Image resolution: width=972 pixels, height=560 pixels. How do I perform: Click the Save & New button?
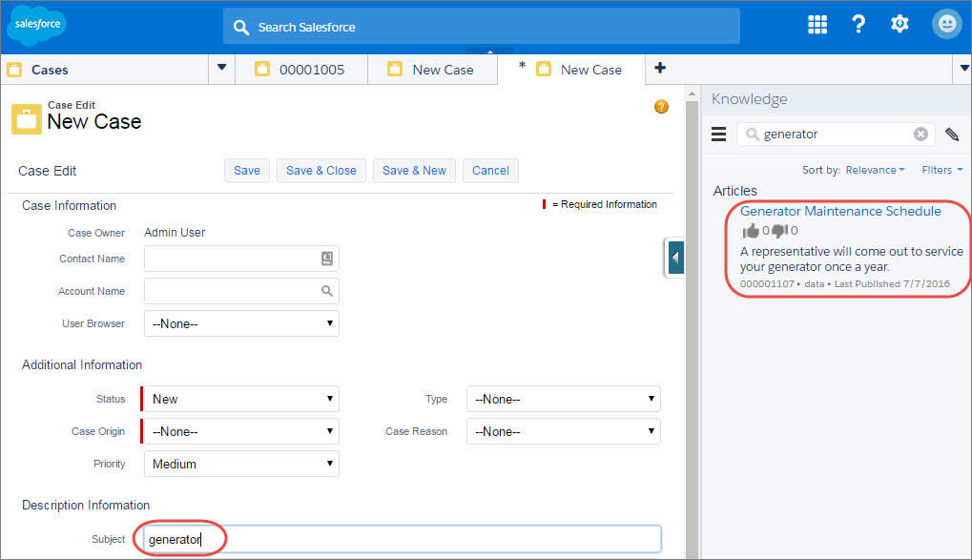pyautogui.click(x=414, y=171)
